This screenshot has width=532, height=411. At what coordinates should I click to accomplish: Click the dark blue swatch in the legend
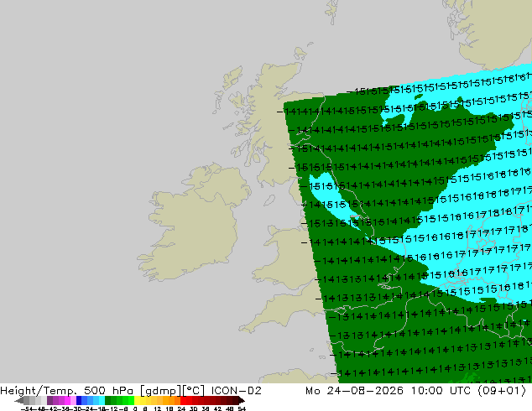click(x=79, y=400)
